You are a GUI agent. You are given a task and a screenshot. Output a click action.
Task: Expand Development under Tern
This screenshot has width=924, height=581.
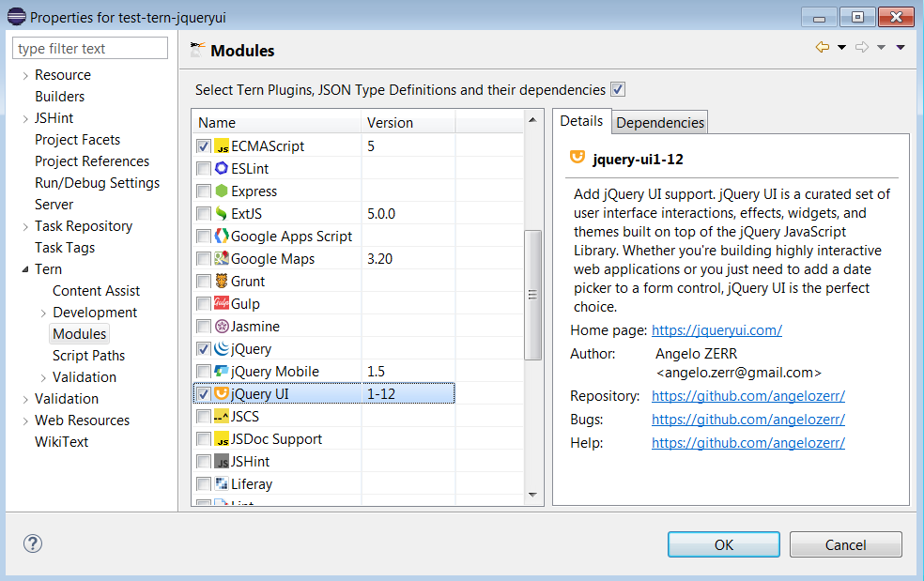(45, 313)
